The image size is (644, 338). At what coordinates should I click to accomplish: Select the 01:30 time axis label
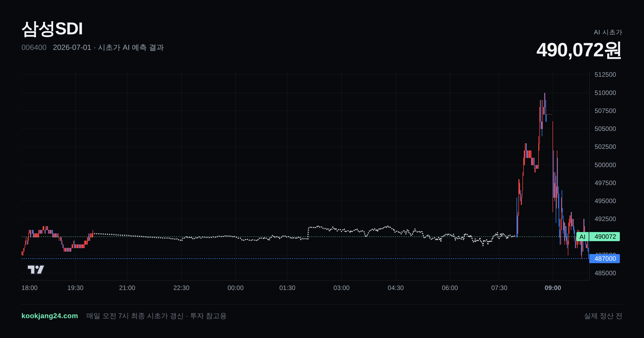(x=287, y=288)
